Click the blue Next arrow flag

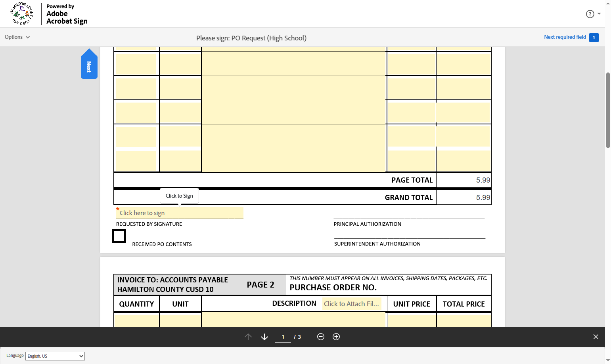89,64
